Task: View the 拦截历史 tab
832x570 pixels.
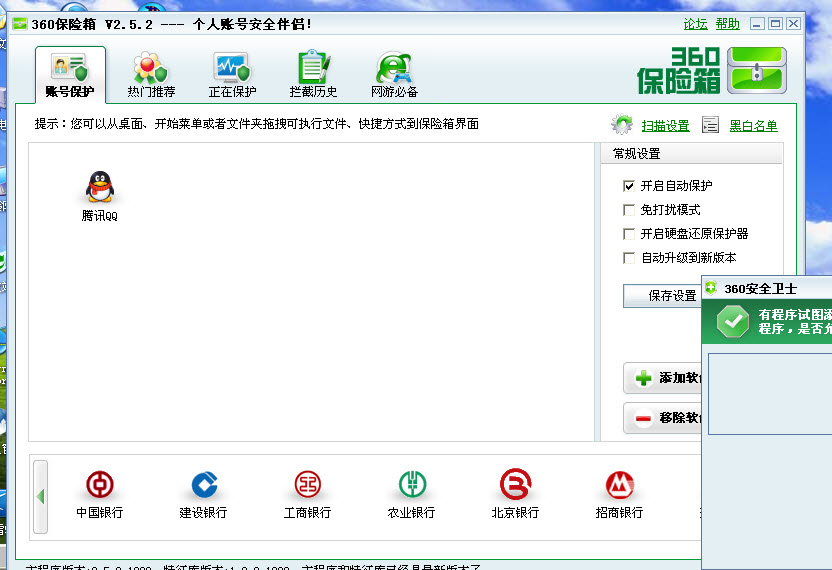Action: (313, 75)
